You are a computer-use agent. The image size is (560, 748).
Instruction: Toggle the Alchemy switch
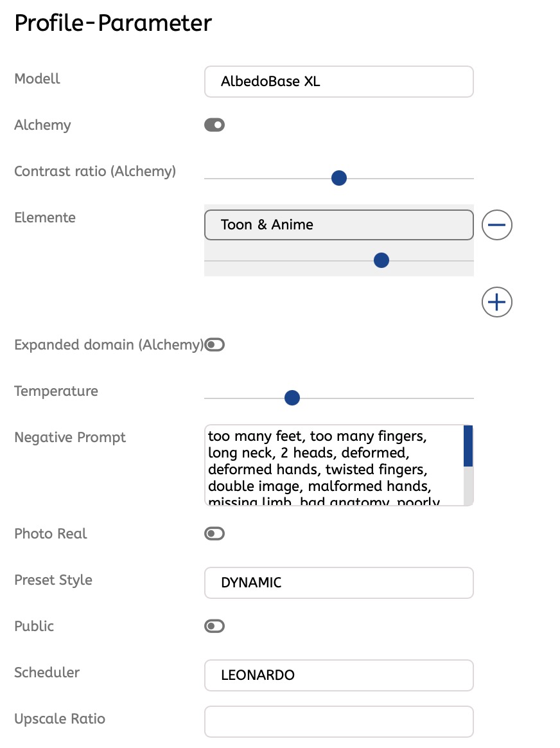(214, 125)
